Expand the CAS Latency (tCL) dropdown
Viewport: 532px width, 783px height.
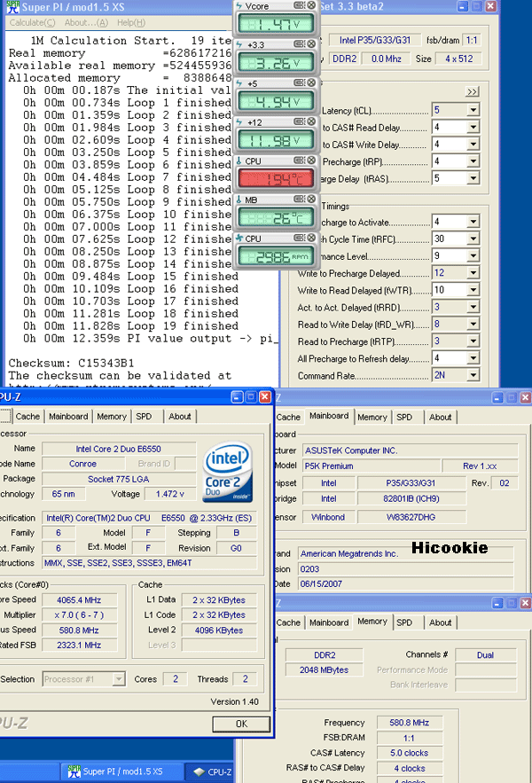473,110
